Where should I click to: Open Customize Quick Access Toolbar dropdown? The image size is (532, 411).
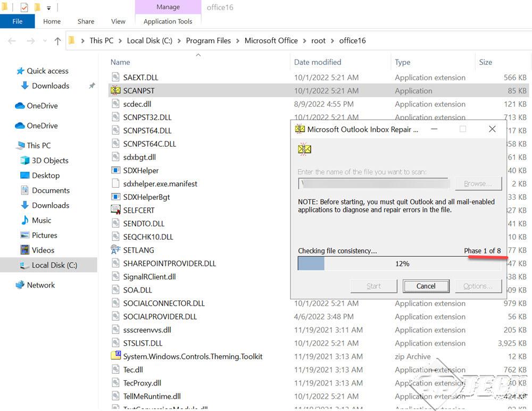48,8
